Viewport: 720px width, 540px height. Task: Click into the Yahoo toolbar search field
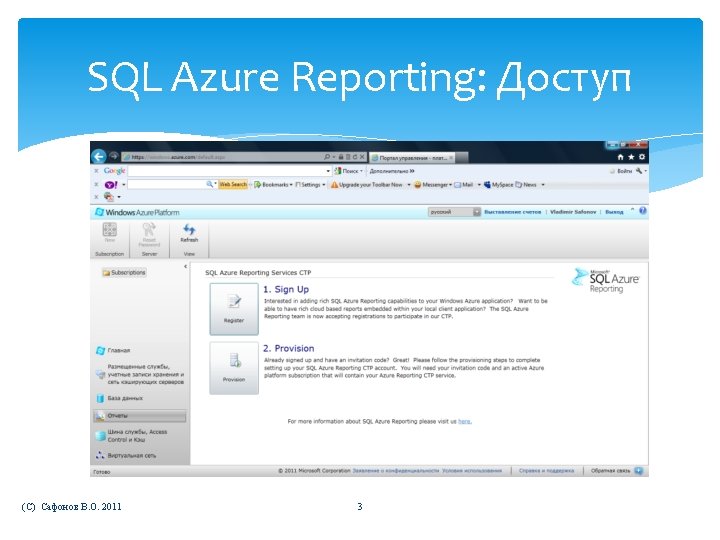167,184
